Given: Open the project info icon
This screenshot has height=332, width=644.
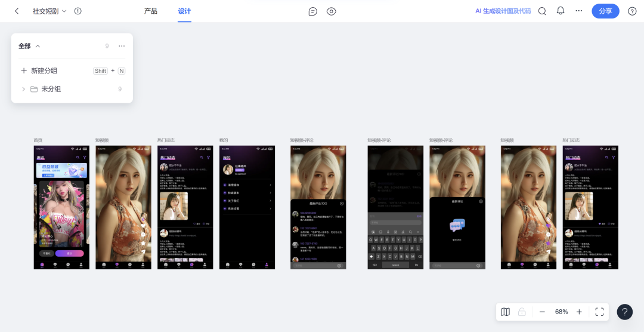Looking at the screenshot, I should 78,11.
